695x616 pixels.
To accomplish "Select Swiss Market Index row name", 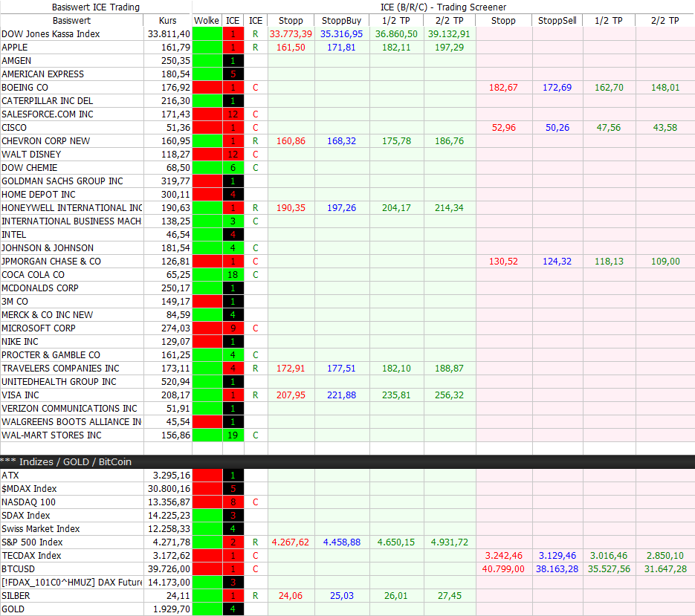I will (41, 529).
